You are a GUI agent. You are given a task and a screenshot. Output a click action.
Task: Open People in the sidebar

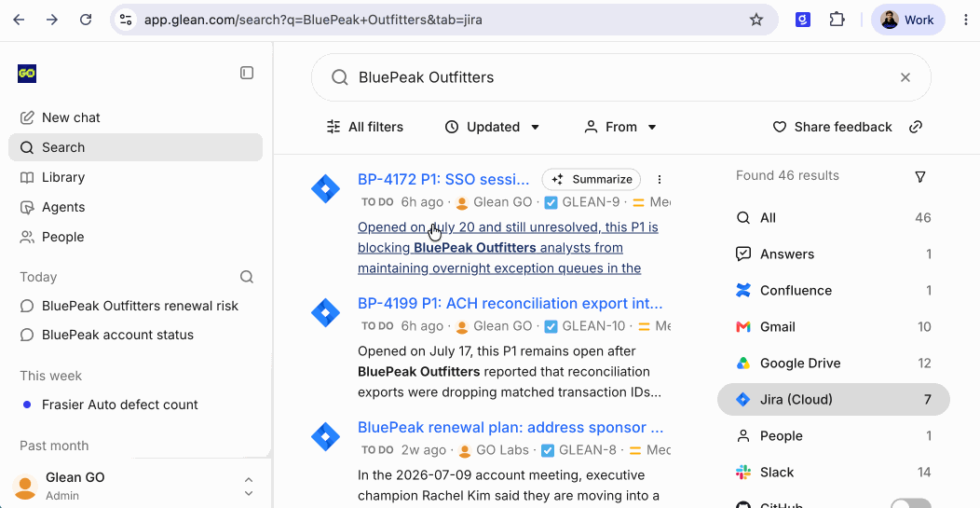click(x=135, y=237)
